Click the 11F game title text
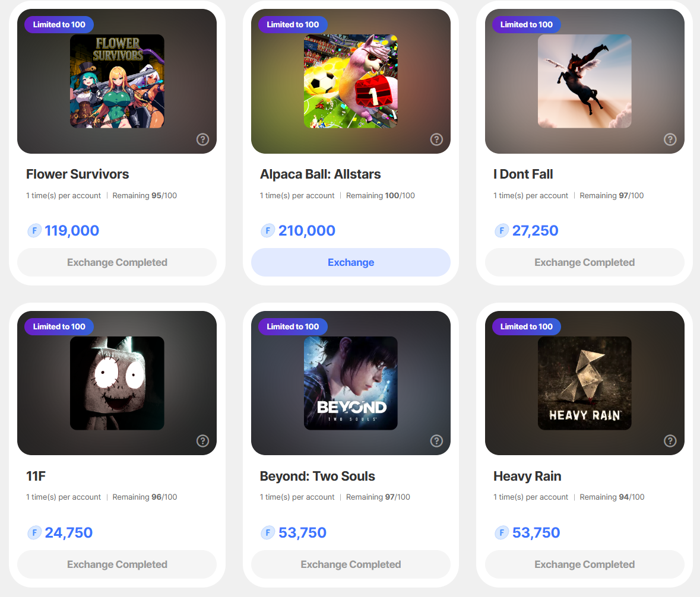This screenshot has width=700, height=597. click(x=37, y=476)
